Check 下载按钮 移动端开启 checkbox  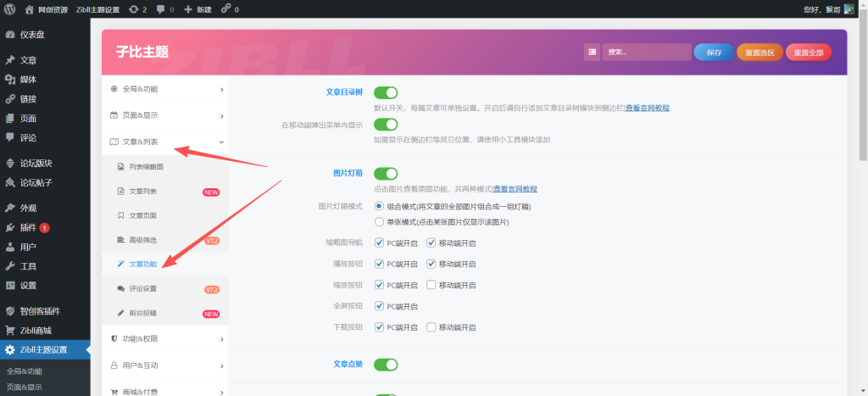(x=431, y=326)
